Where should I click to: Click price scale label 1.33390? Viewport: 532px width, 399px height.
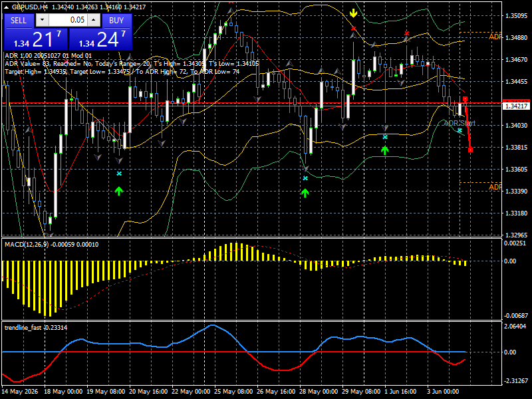coord(516,192)
